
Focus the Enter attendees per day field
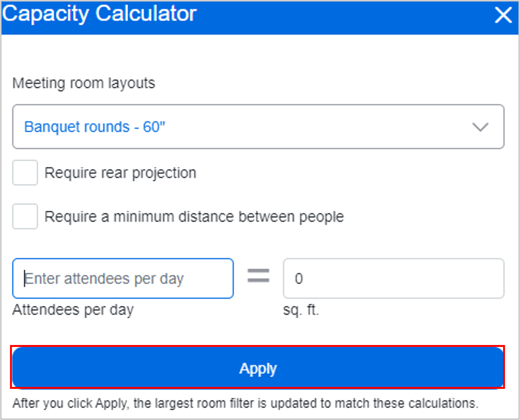tap(123, 278)
